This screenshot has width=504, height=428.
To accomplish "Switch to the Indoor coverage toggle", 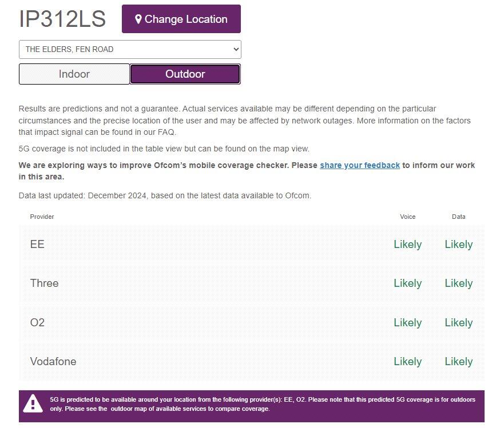I will (74, 74).
